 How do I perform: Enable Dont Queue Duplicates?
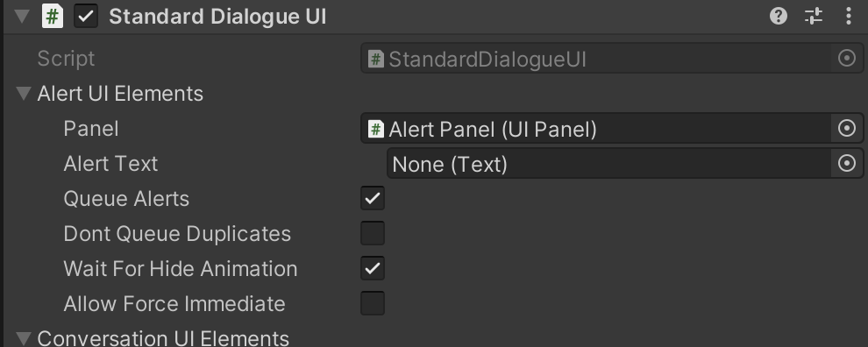pyautogui.click(x=373, y=233)
